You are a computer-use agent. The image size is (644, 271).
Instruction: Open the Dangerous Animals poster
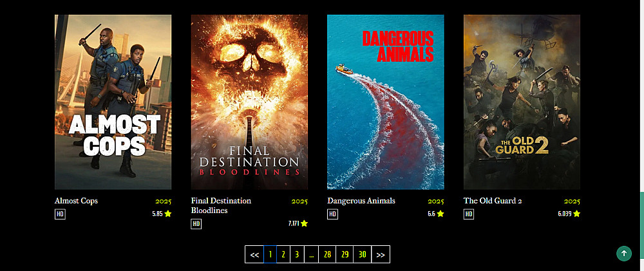pyautogui.click(x=386, y=102)
